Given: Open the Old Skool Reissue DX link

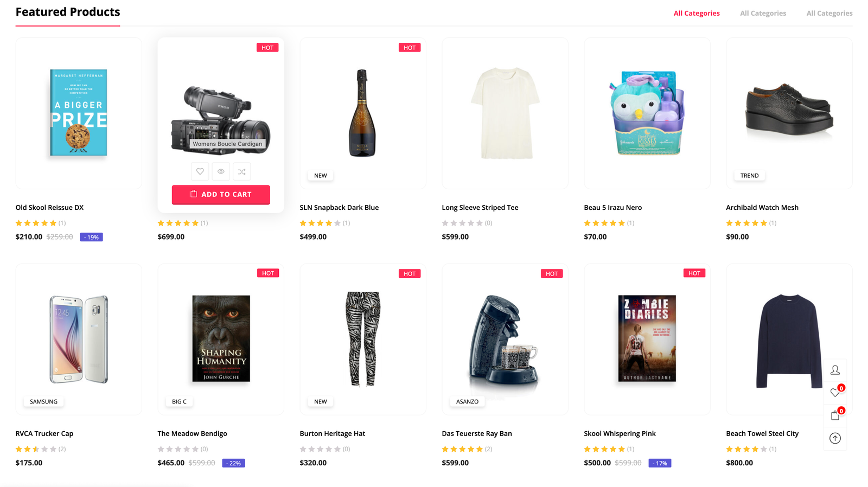Looking at the screenshot, I should tap(49, 208).
